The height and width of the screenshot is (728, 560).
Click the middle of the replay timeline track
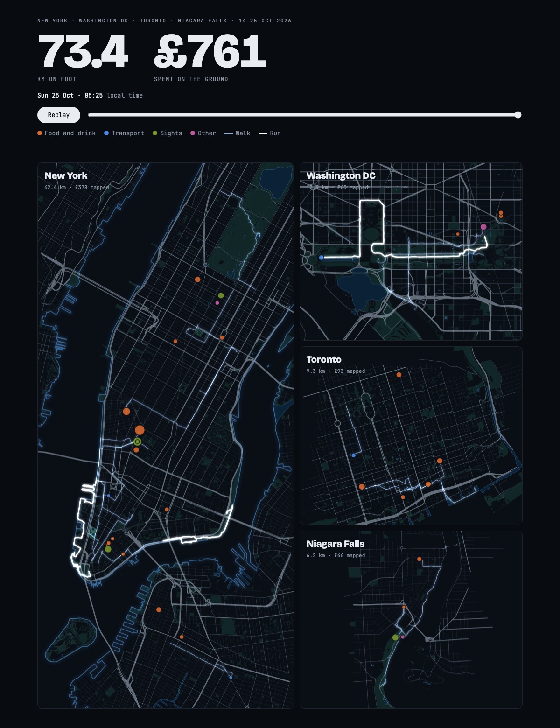pyautogui.click(x=303, y=115)
